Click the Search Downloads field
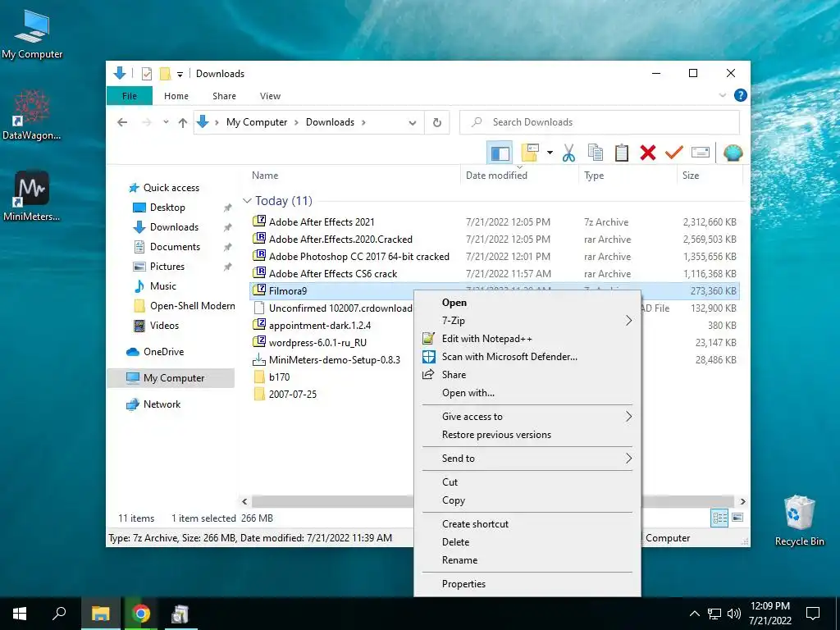 coord(600,123)
